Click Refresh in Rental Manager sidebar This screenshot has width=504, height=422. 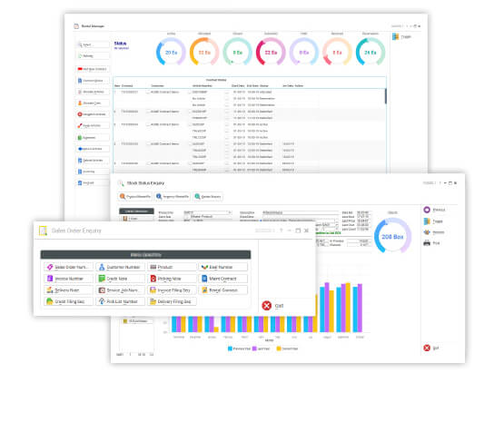93,56
